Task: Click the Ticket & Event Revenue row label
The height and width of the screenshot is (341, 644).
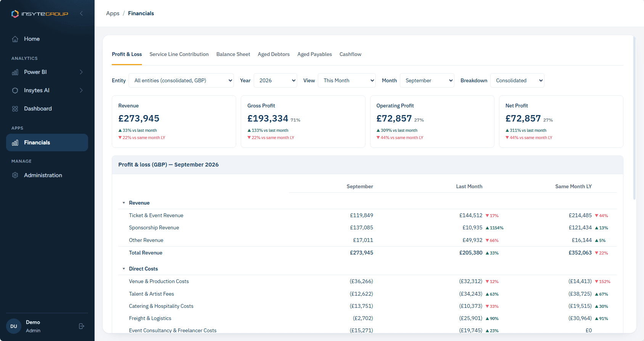Action: (x=156, y=216)
